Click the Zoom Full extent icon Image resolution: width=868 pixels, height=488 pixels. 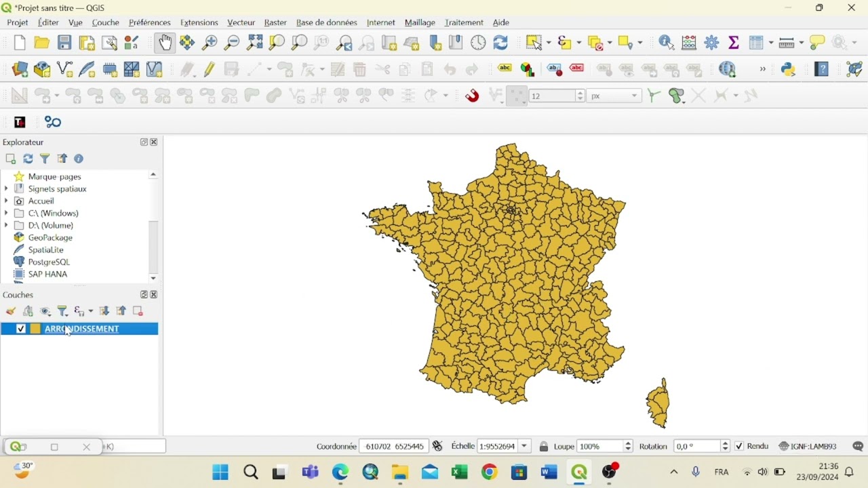pyautogui.click(x=254, y=43)
